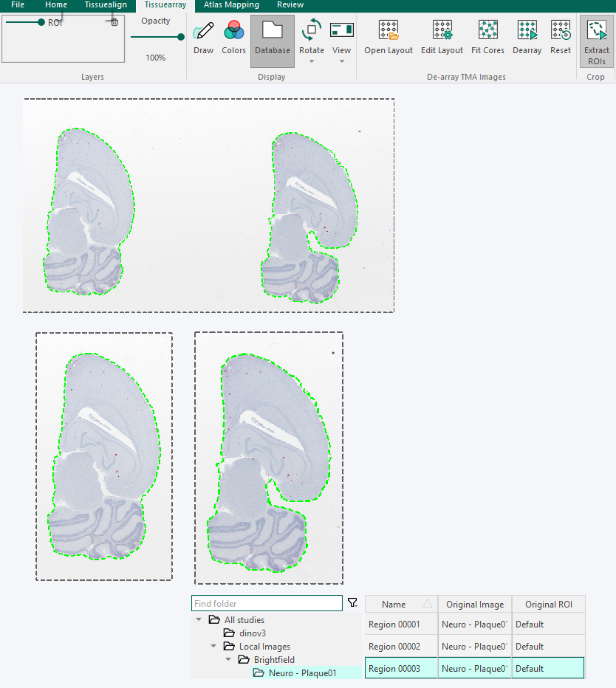The height and width of the screenshot is (688, 616).
Task: Select the Draw tool
Action: 203,38
